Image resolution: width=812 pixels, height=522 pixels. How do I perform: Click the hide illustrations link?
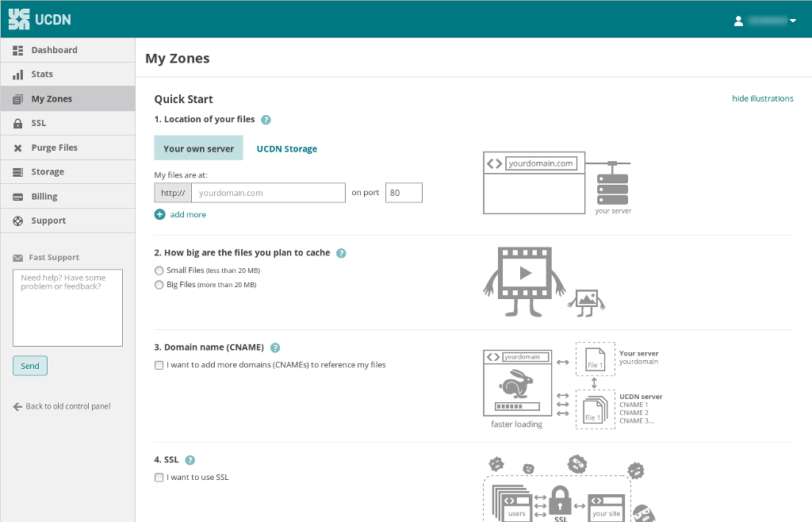coord(762,98)
